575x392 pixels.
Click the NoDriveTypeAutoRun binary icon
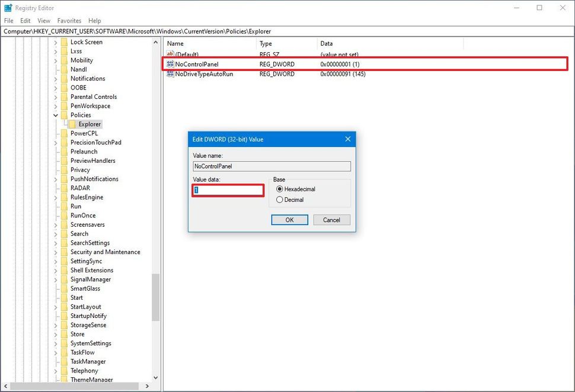(171, 74)
